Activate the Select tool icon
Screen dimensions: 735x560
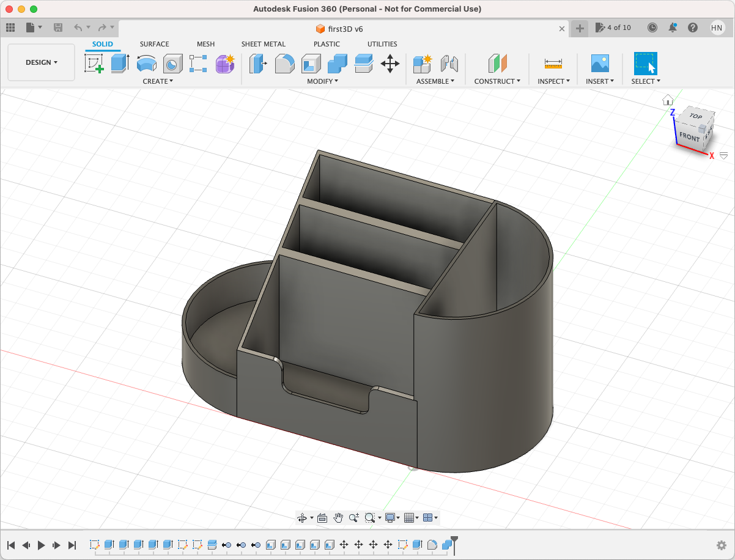[x=646, y=64]
